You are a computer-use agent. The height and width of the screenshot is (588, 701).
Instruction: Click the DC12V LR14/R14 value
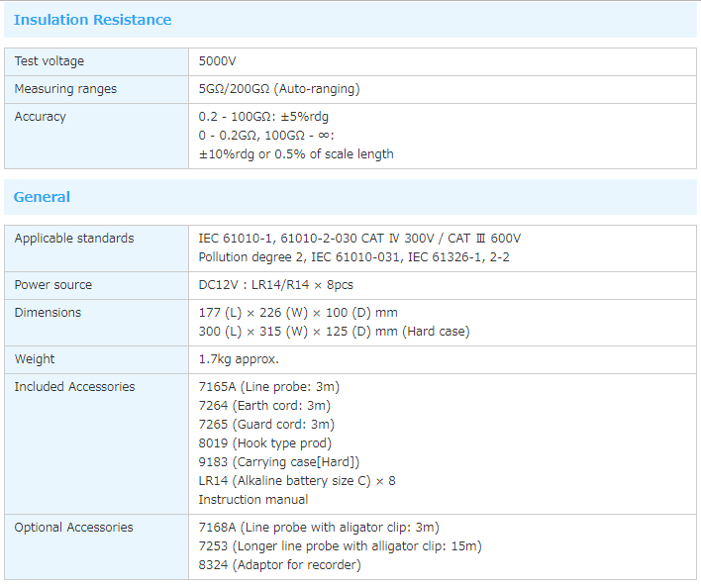[x=275, y=285]
